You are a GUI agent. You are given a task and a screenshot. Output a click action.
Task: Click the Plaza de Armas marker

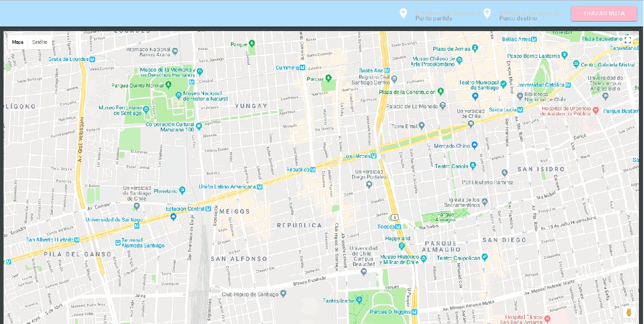475,48
